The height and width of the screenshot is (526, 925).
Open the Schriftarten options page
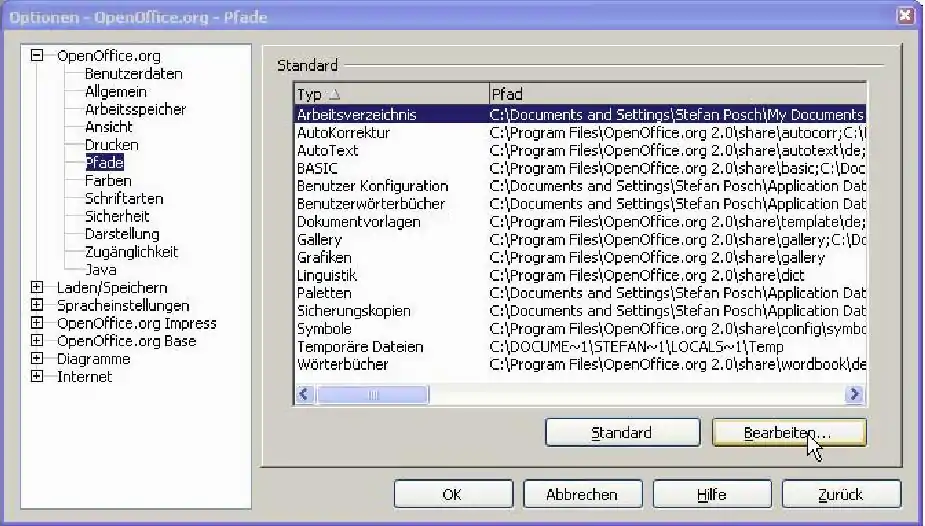[x=124, y=198]
